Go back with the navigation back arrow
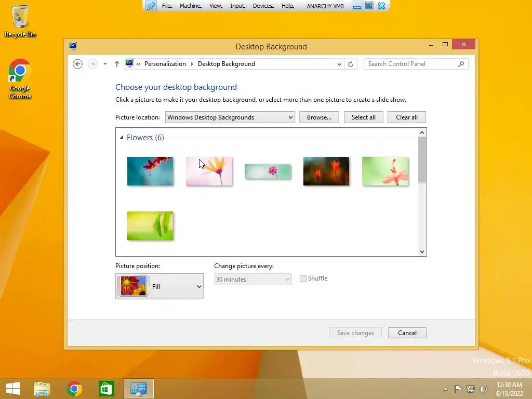Image resolution: width=532 pixels, height=399 pixels. pyautogui.click(x=78, y=64)
